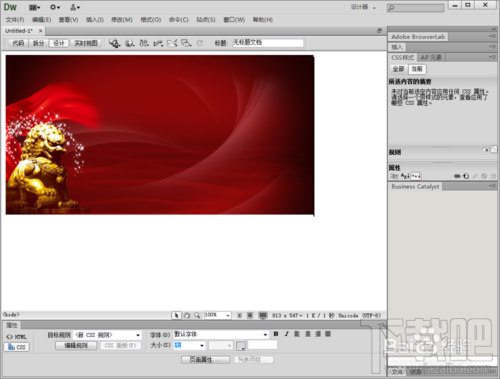The image size is (500, 379).
Task: Select HTML mode in Properties panel
Action: (17, 337)
